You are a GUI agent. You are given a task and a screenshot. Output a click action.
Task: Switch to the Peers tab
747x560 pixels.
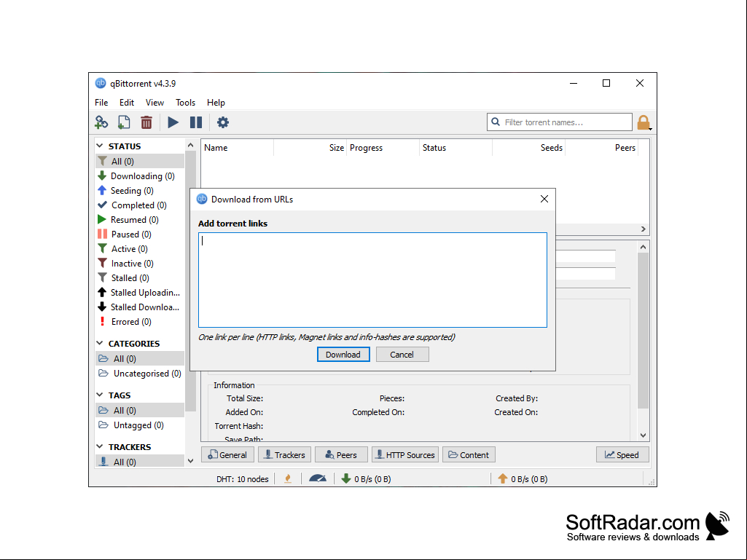pyautogui.click(x=341, y=454)
